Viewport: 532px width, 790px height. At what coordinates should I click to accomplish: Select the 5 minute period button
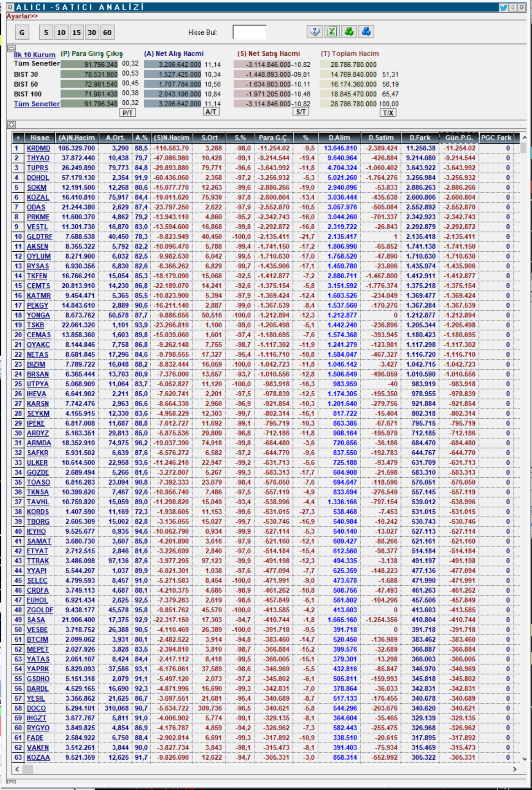point(46,32)
